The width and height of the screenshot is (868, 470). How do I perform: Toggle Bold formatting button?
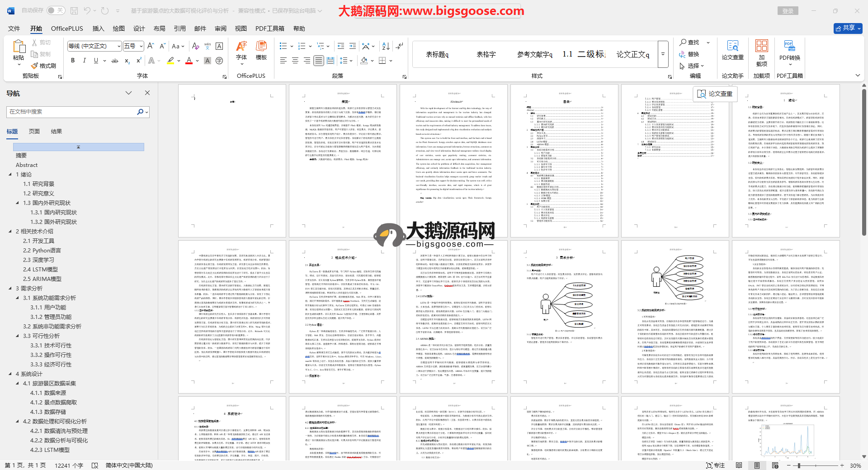(73, 61)
